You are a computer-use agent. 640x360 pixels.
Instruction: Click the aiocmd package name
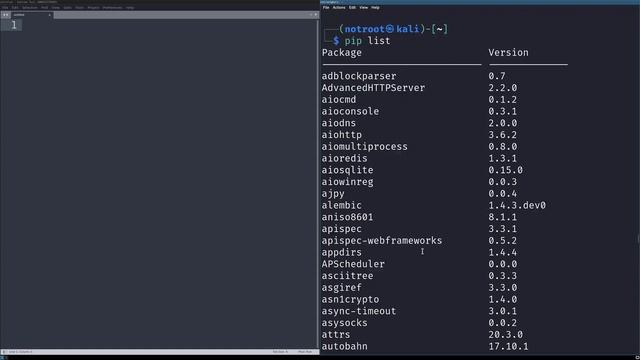(339, 100)
